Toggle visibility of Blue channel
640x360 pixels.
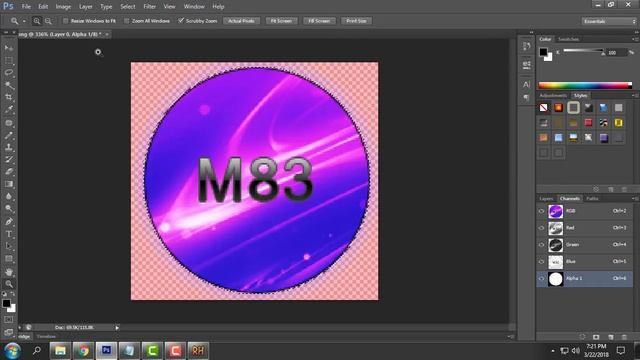[x=542, y=262]
